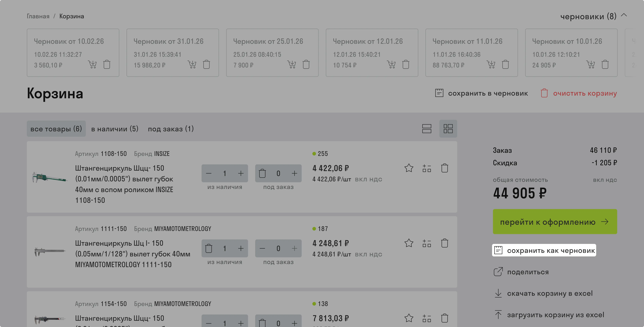The width and height of the screenshot is (644, 327).
Task: Switch to grid view layout
Action: 448,129
